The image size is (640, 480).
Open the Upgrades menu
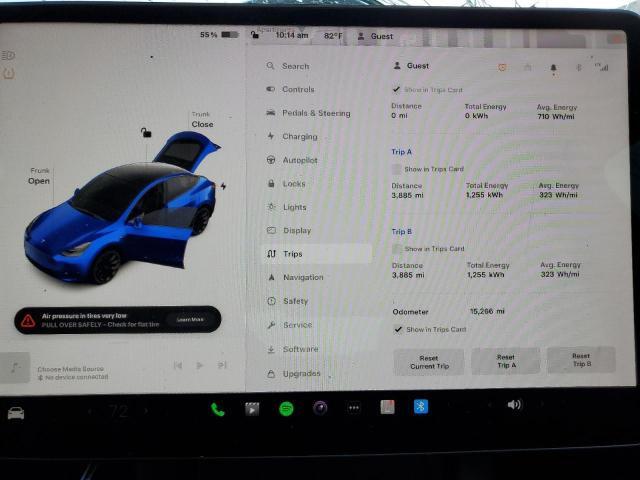pyautogui.click(x=293, y=373)
